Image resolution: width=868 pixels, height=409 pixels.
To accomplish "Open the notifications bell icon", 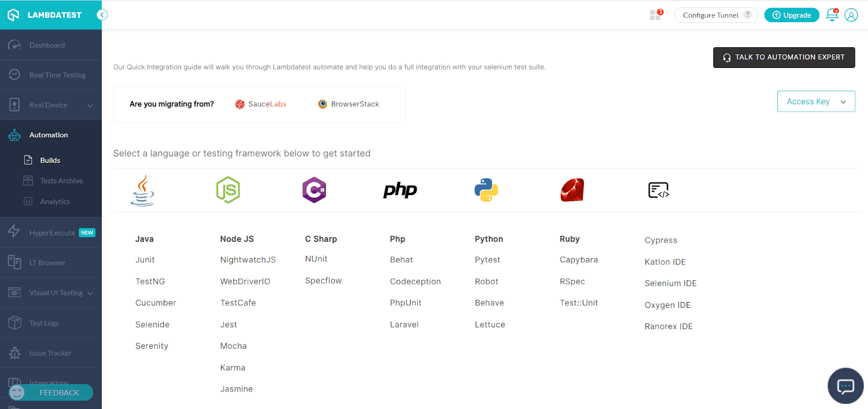I will click(x=832, y=15).
